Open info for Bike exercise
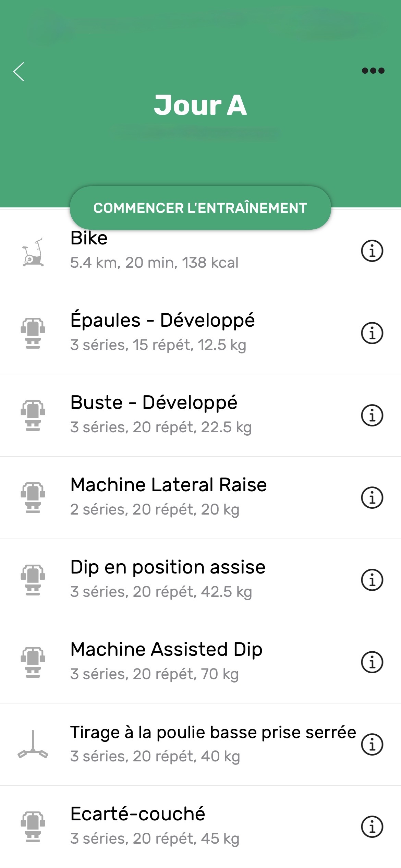 pyautogui.click(x=372, y=251)
